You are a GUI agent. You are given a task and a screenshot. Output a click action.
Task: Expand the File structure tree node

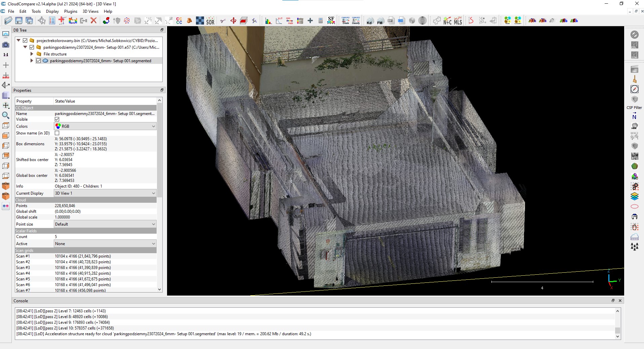click(x=32, y=54)
